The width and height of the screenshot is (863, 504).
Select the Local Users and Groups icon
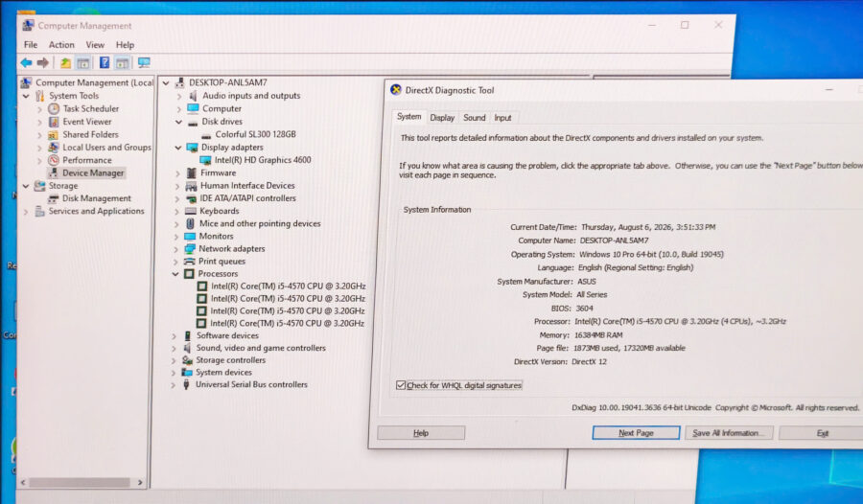pos(54,148)
